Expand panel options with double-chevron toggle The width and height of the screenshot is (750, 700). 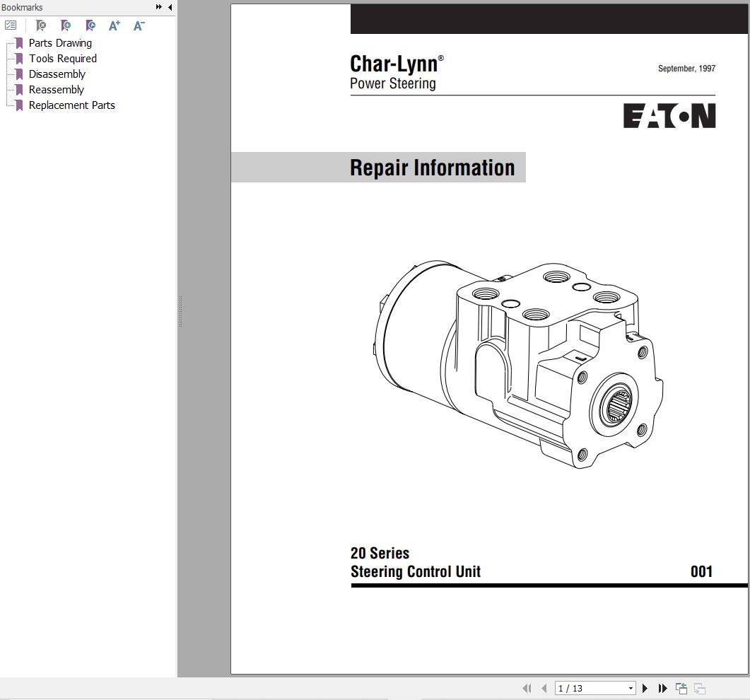coord(159,6)
